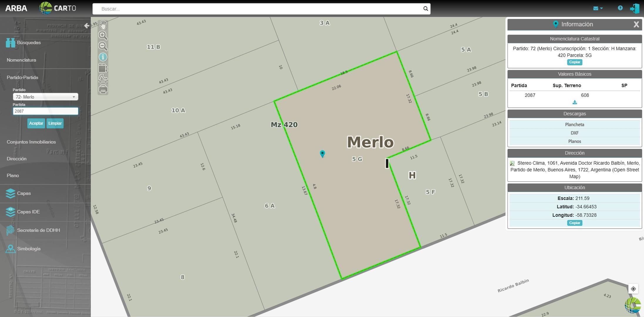Click the search magnifier icon

coord(425,9)
